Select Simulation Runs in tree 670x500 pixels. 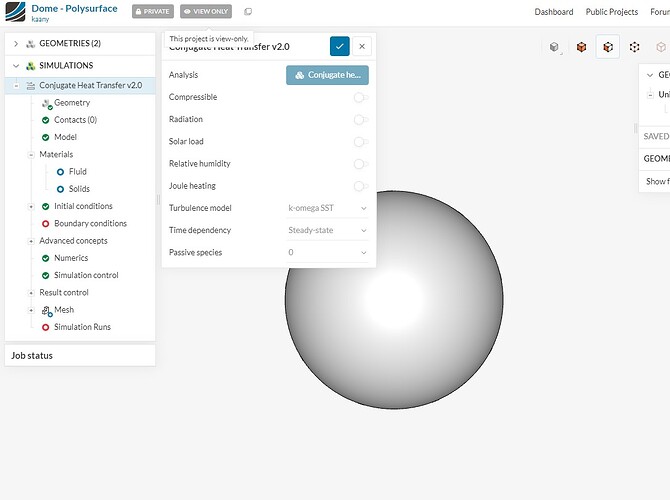(82, 327)
